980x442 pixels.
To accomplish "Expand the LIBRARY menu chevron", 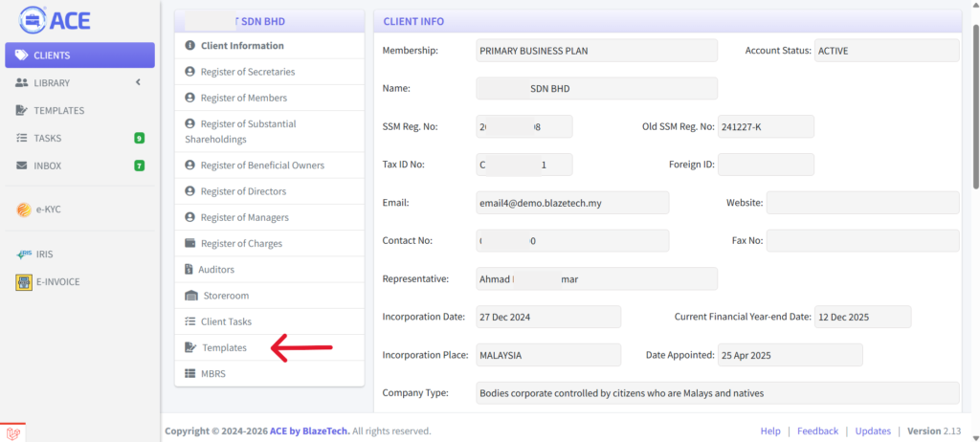I will click(138, 82).
